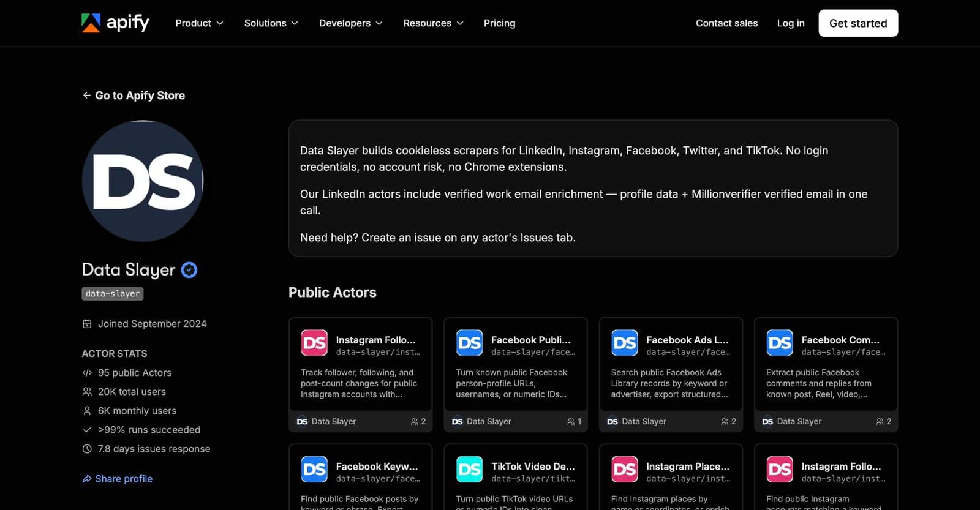Click the Facebook Ads L... actor's DS icon
This screenshot has height=510, width=980.
tap(625, 343)
